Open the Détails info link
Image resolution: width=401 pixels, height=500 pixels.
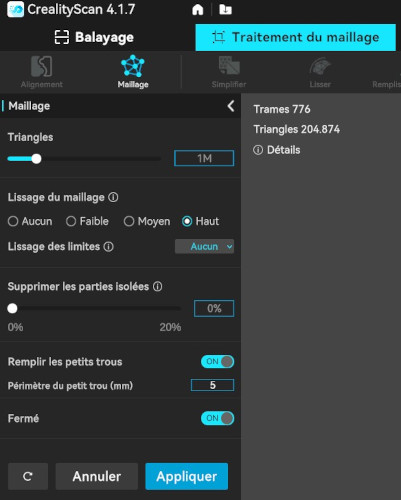[277, 150]
